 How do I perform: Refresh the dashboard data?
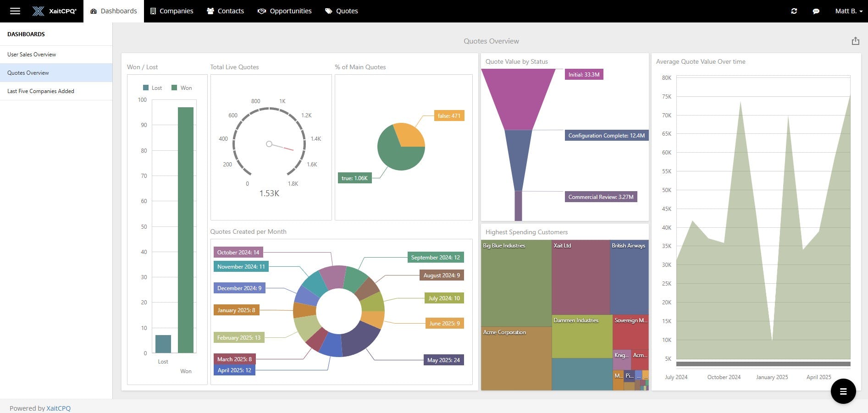[x=795, y=11]
